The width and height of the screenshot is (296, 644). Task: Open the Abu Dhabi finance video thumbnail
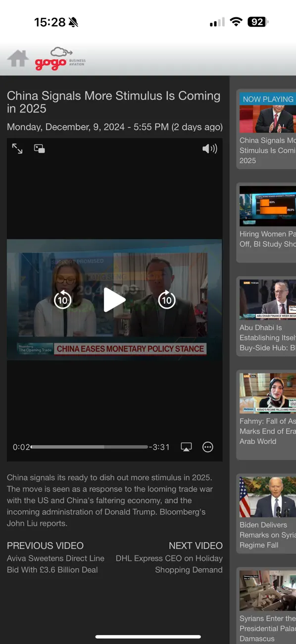tap(268, 300)
